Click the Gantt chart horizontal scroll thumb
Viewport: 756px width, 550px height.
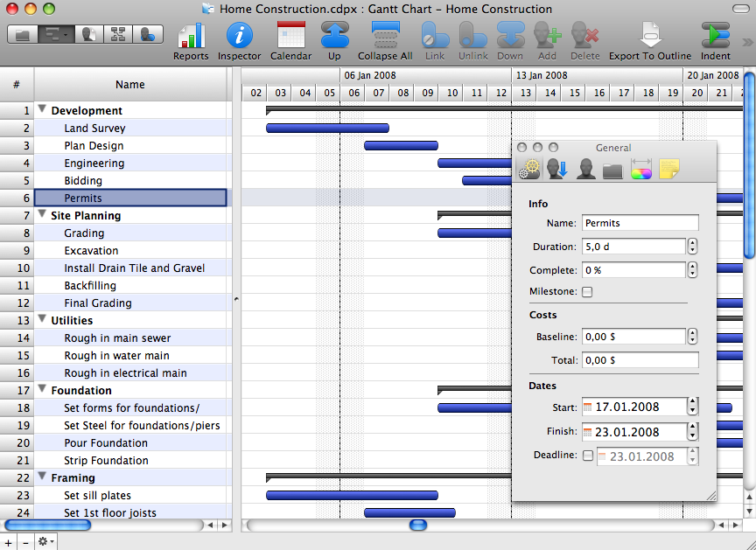point(418,525)
